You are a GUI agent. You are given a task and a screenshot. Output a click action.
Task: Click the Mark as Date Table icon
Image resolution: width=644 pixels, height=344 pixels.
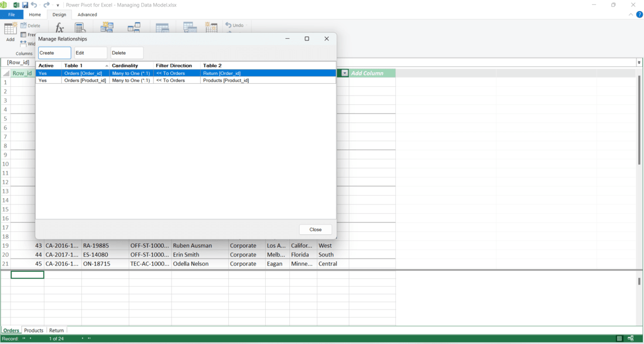[x=190, y=28]
